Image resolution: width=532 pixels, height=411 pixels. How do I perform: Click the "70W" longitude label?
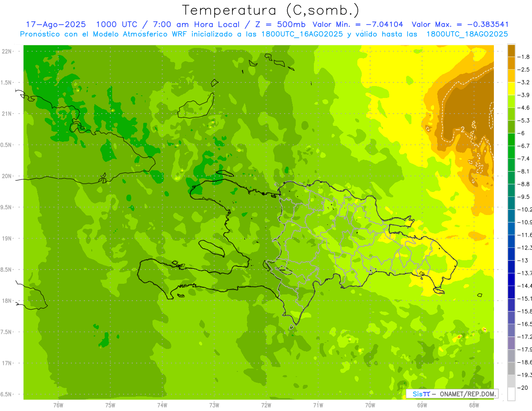point(370,405)
